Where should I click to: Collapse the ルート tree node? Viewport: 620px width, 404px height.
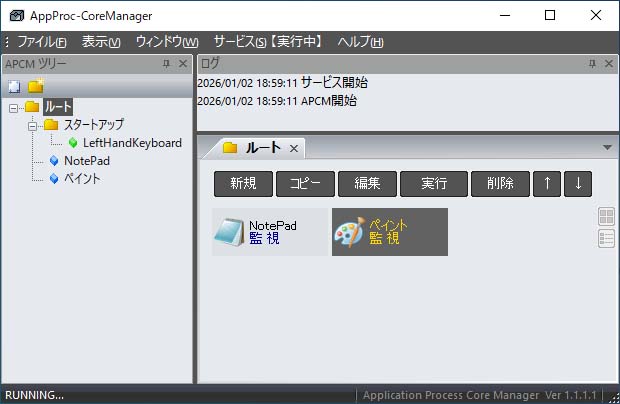tap(13, 107)
